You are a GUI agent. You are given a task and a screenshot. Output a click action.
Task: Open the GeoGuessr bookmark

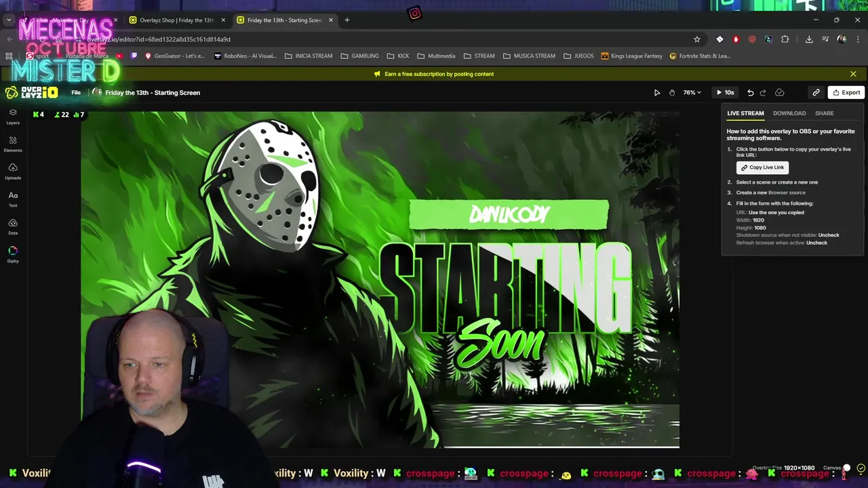(175, 56)
